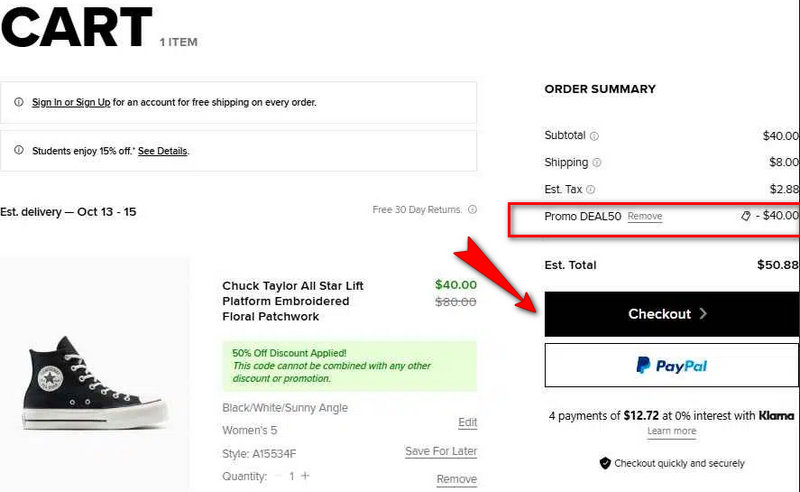Pay using the PayPal button
The width and height of the screenshot is (800, 492).
tap(671, 366)
